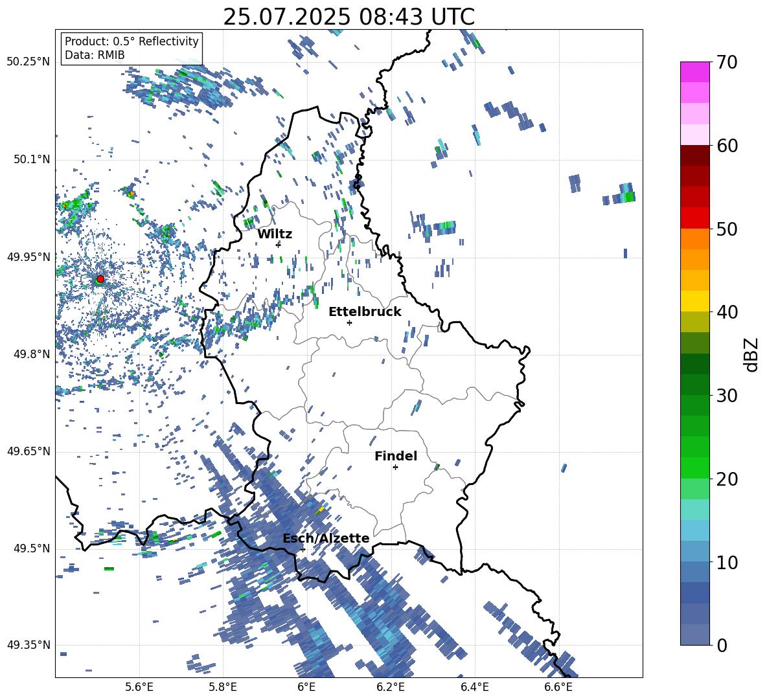Click the 6.4°E longitude label
The width and height of the screenshot is (767, 700).
(x=474, y=687)
